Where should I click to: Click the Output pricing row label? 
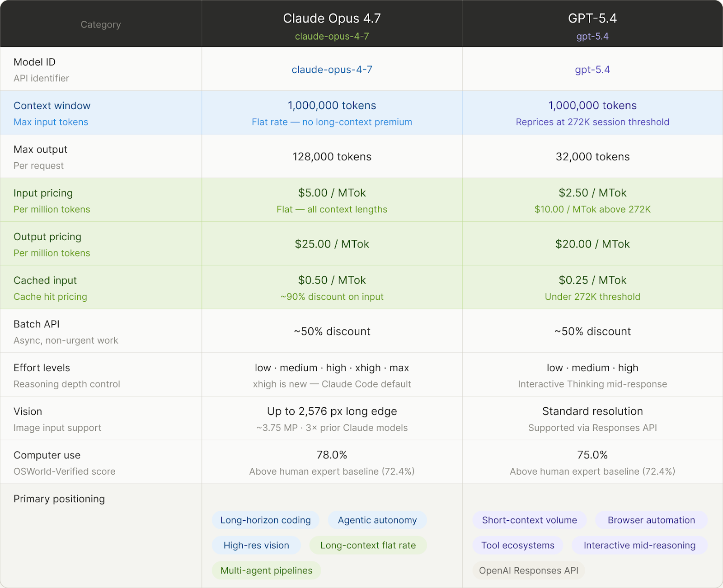(x=47, y=237)
